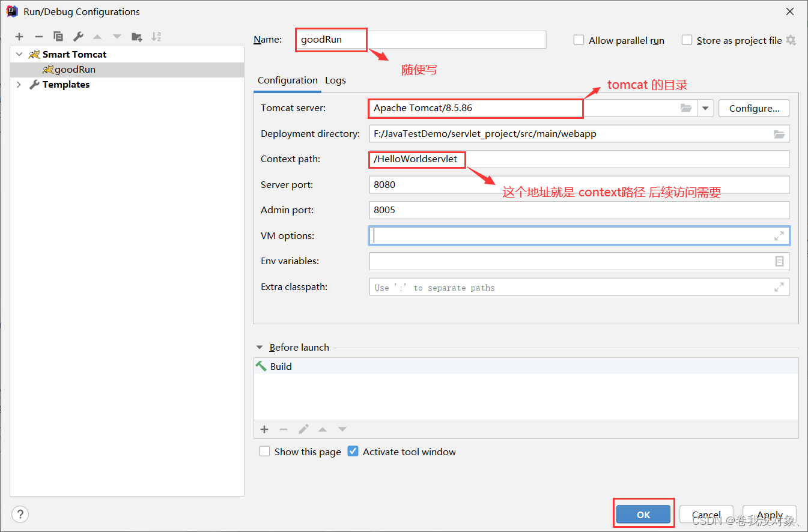Click the gear next to Store as project file
Screen dimensions: 808x532
[791, 40]
